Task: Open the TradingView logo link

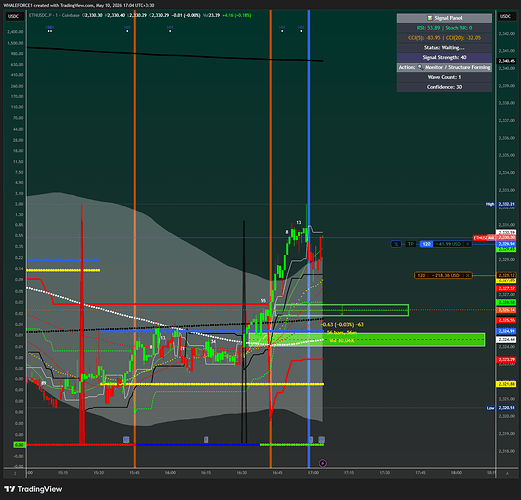Action: click(33, 489)
